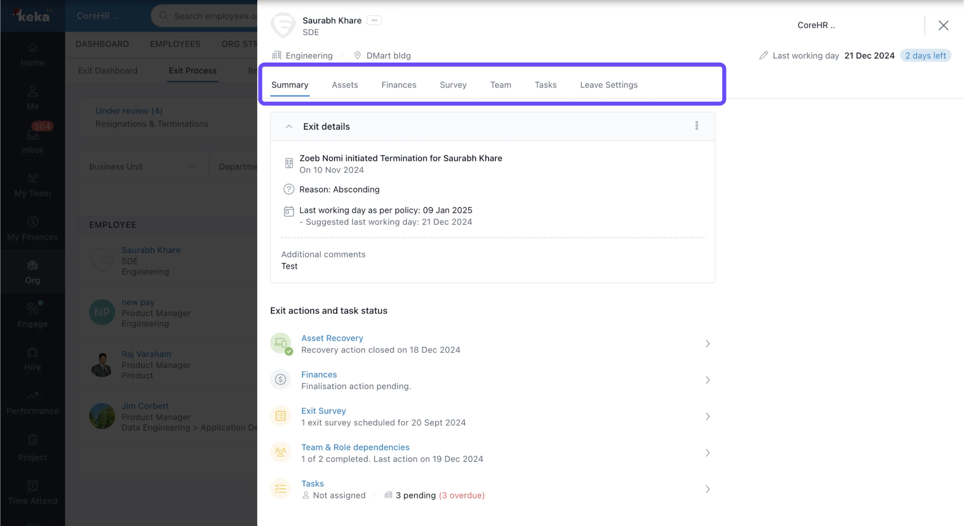The width and height of the screenshot is (980, 526).
Task: Open the three-dot menu in Exit details
Action: point(696,126)
